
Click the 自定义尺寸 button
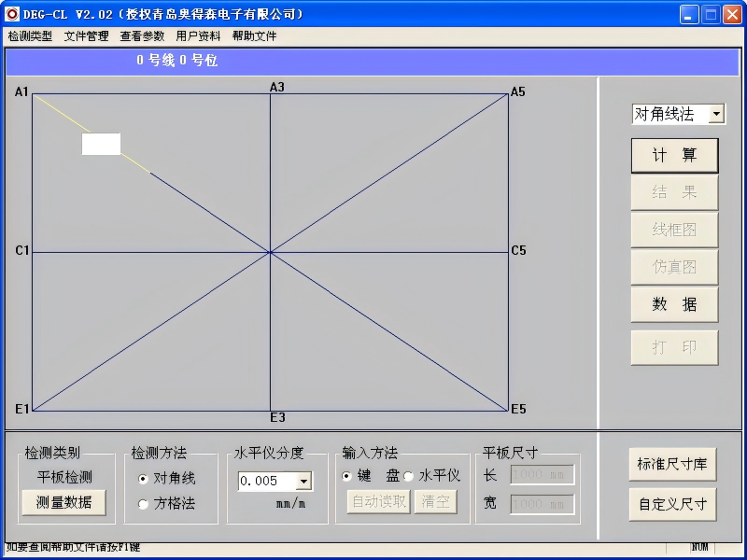point(672,504)
